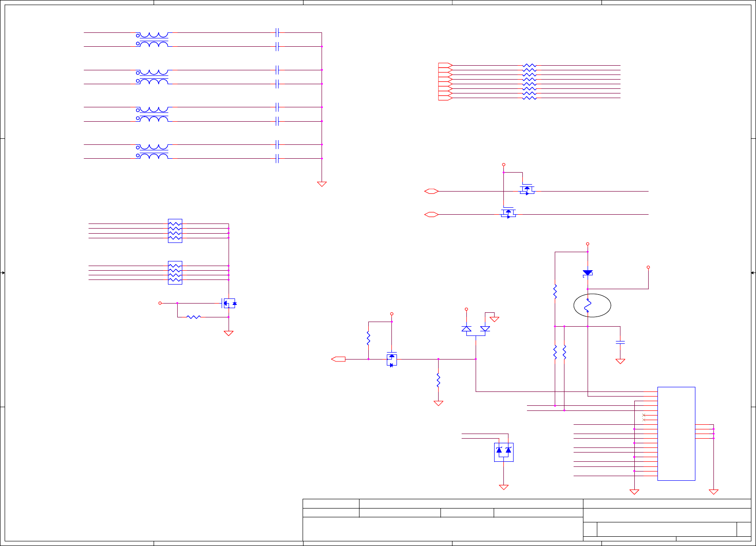Select the Schottky diode above the fuse
Viewport: 756px width, 546px height.
(x=588, y=273)
